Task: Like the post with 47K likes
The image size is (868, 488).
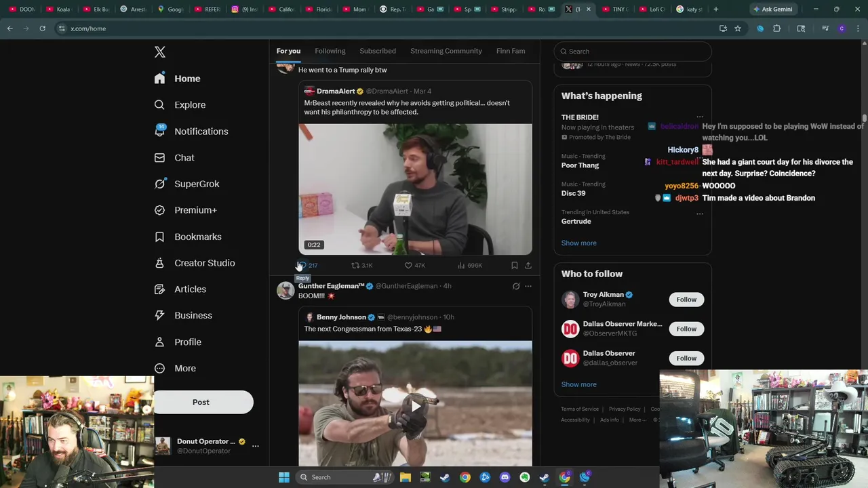Action: point(415,266)
